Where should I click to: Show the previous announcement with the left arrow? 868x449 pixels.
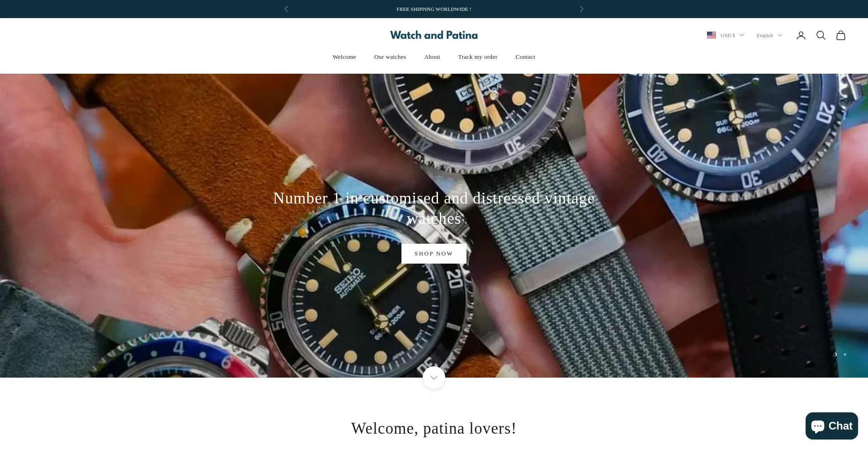[286, 9]
